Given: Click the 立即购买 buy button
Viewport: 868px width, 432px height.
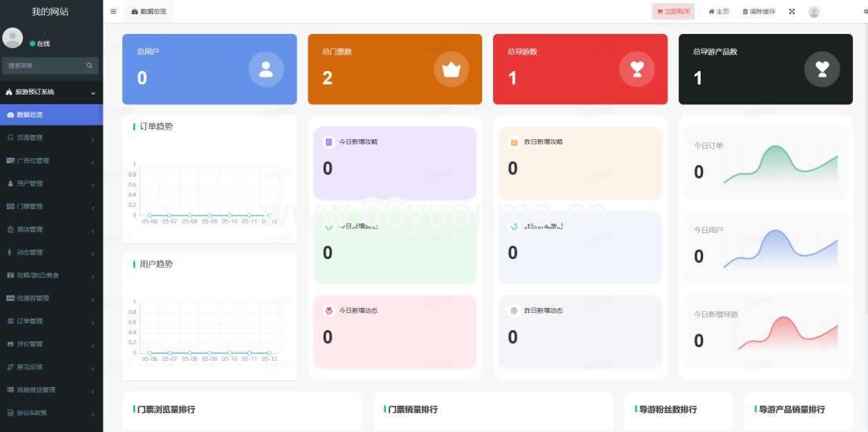Looking at the screenshot, I should (673, 11).
